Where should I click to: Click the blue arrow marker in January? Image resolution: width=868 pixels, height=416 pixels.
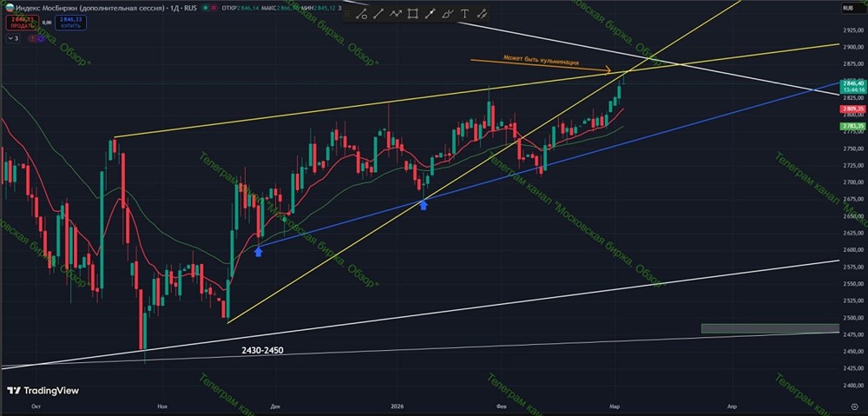pyautogui.click(x=424, y=206)
